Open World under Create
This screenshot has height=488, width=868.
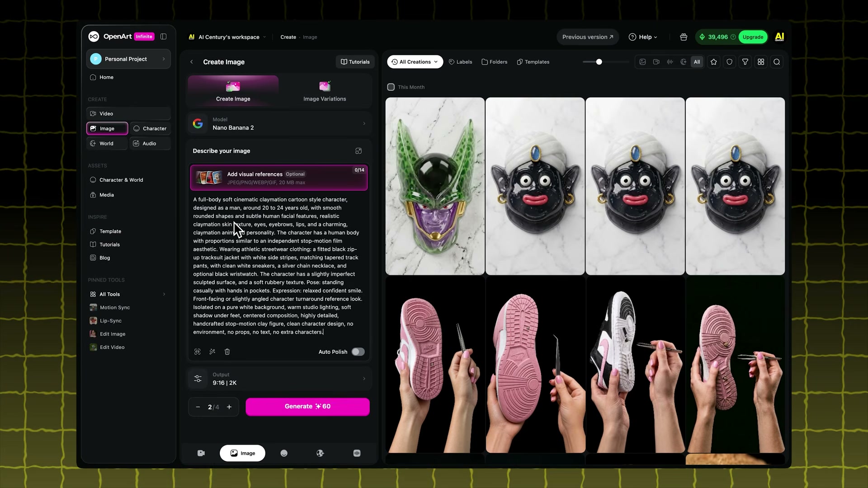[x=107, y=144]
